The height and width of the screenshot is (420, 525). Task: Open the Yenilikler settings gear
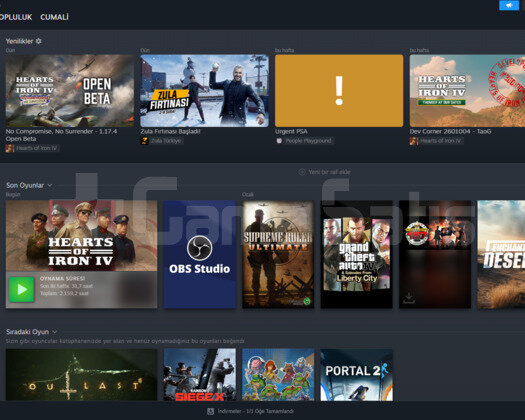(x=39, y=41)
